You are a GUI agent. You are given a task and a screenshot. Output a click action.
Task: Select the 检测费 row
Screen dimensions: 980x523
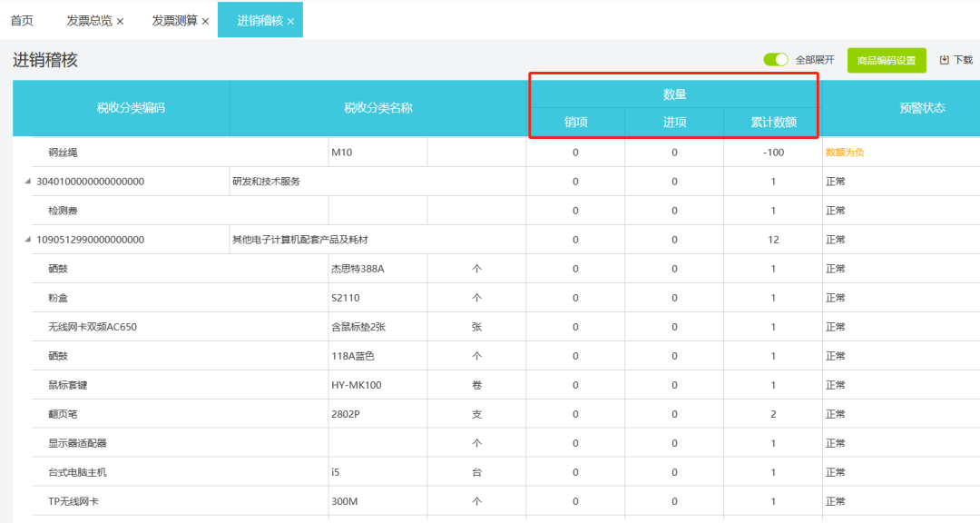pyautogui.click(x=63, y=211)
